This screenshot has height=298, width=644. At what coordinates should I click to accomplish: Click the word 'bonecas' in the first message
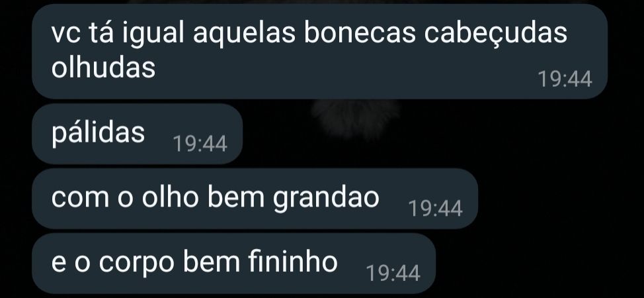pos(360,33)
